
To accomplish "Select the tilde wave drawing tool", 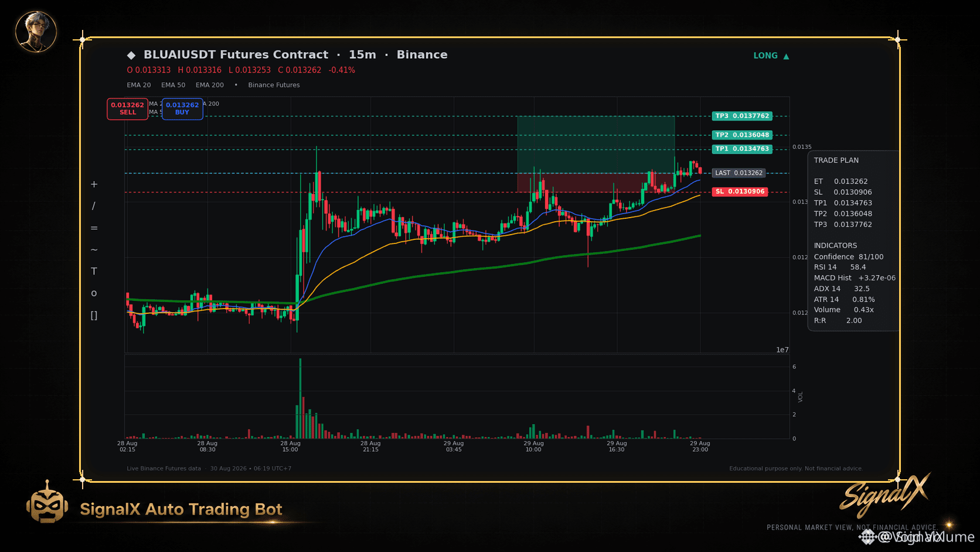I will (94, 250).
